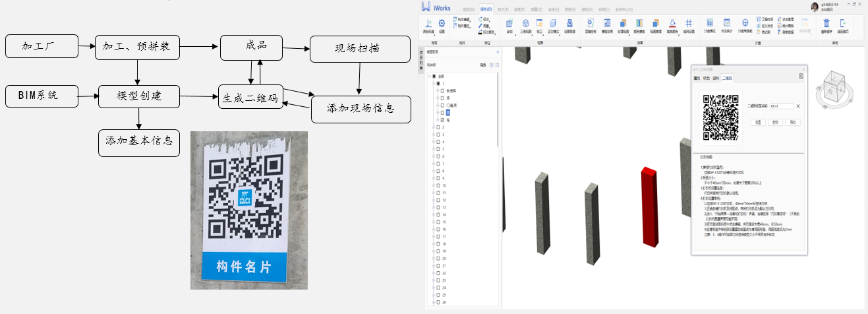Expand floor 12 node in tree
This screenshot has width=868, height=314.
pyautogui.click(x=434, y=200)
